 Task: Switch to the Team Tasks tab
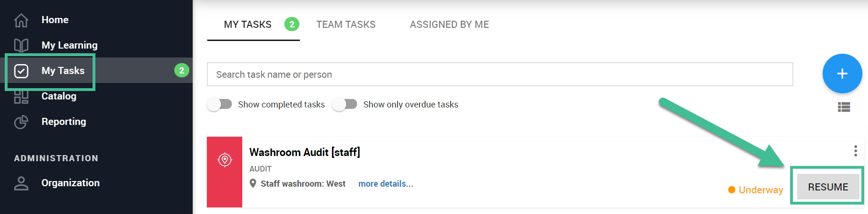click(x=346, y=25)
